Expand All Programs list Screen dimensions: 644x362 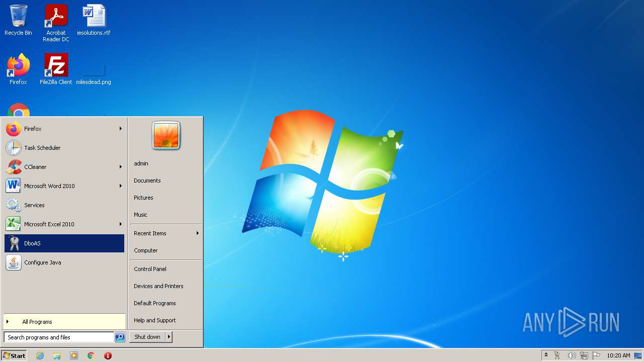[64, 322]
